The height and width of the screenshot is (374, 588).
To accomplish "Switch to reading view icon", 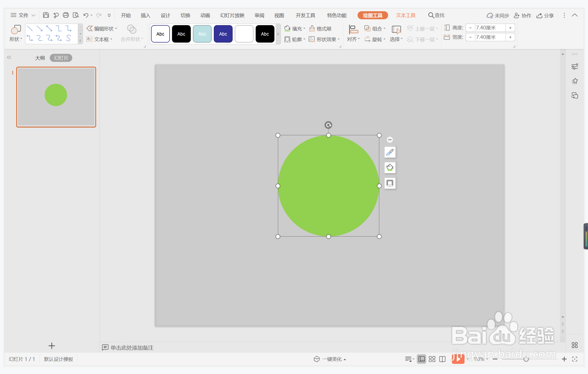I will (442, 359).
